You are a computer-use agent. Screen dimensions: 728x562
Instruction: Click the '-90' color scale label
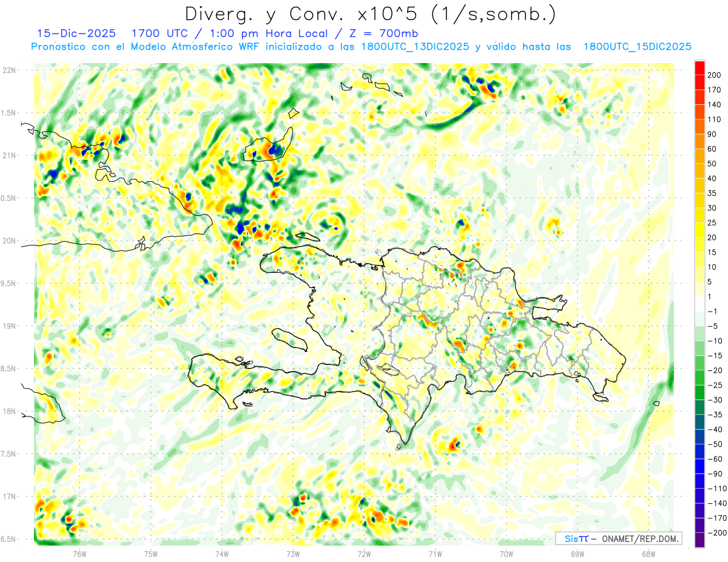point(716,473)
